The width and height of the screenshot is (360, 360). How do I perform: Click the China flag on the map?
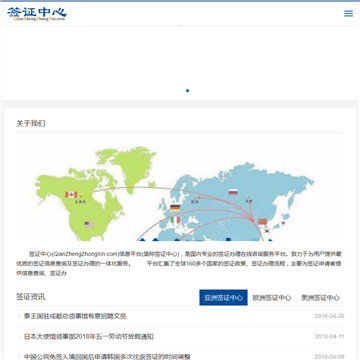263,222
